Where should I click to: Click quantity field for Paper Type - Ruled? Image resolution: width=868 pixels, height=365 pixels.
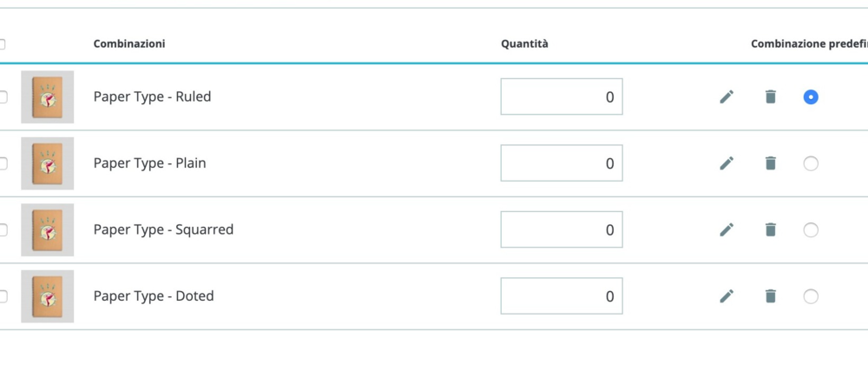561,96
